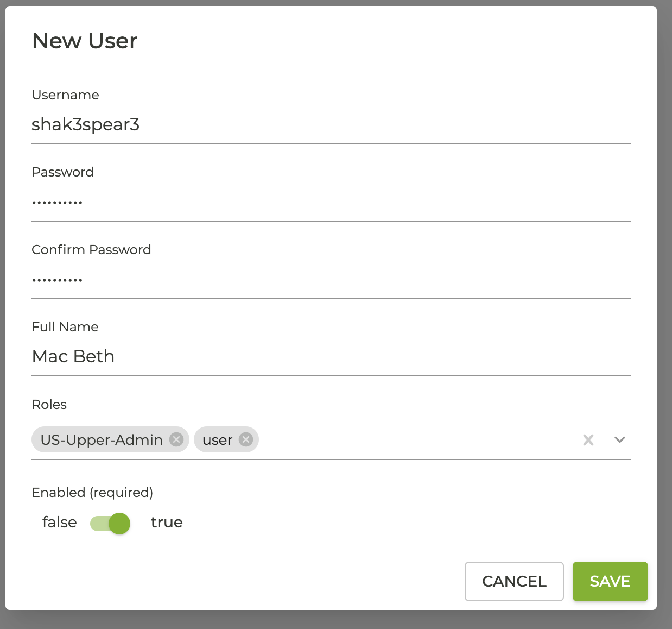
Task: Remove the user role chip
Action: 246,439
